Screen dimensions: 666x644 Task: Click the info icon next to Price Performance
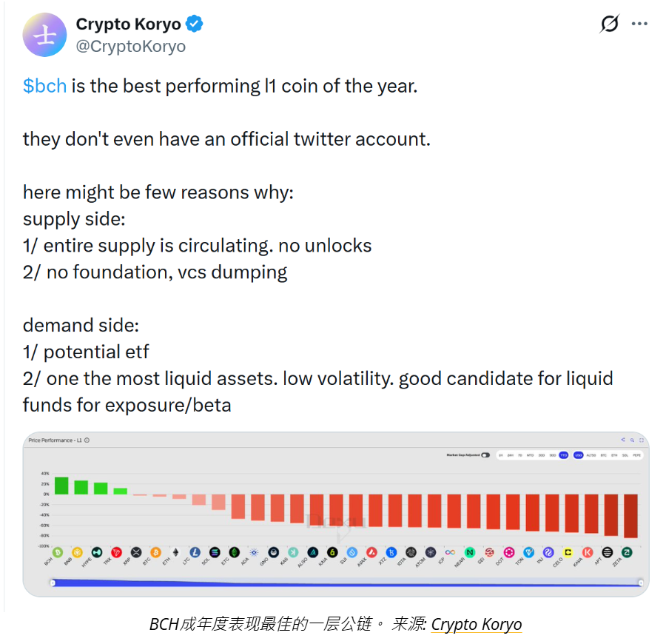point(87,440)
